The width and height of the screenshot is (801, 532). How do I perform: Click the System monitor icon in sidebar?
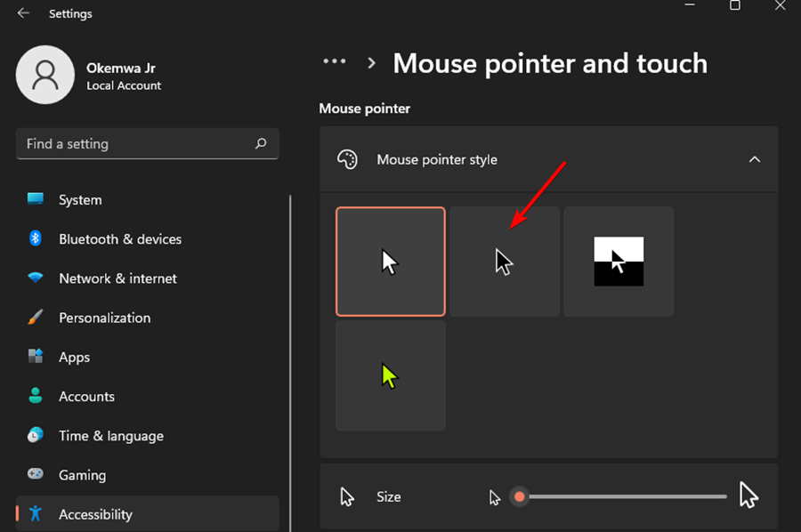(x=36, y=199)
